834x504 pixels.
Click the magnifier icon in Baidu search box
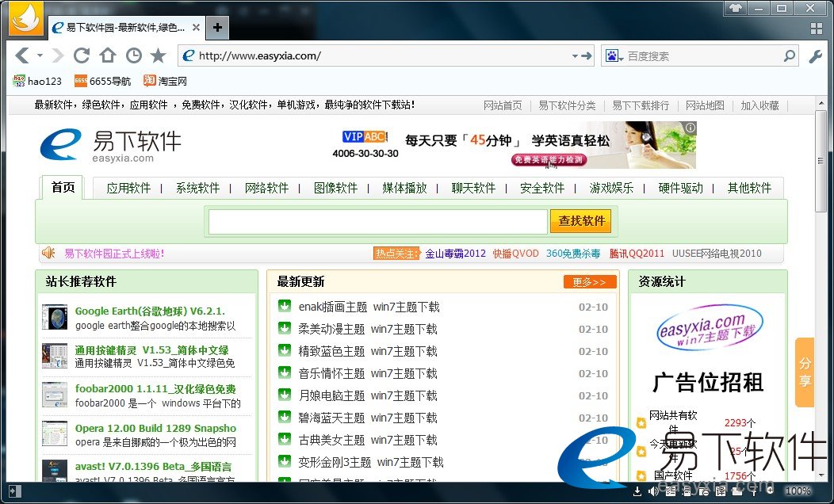[x=789, y=55]
